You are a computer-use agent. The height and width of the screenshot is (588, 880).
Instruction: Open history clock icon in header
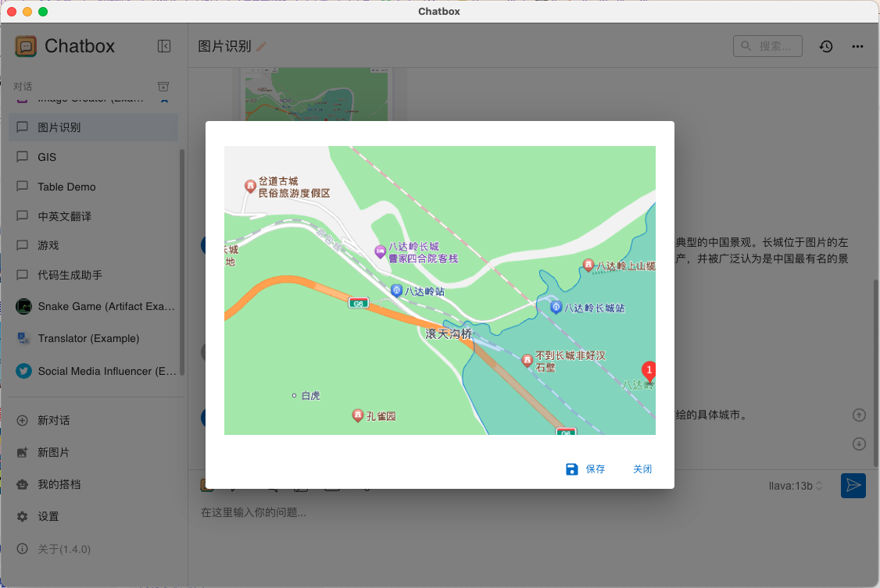coord(825,47)
